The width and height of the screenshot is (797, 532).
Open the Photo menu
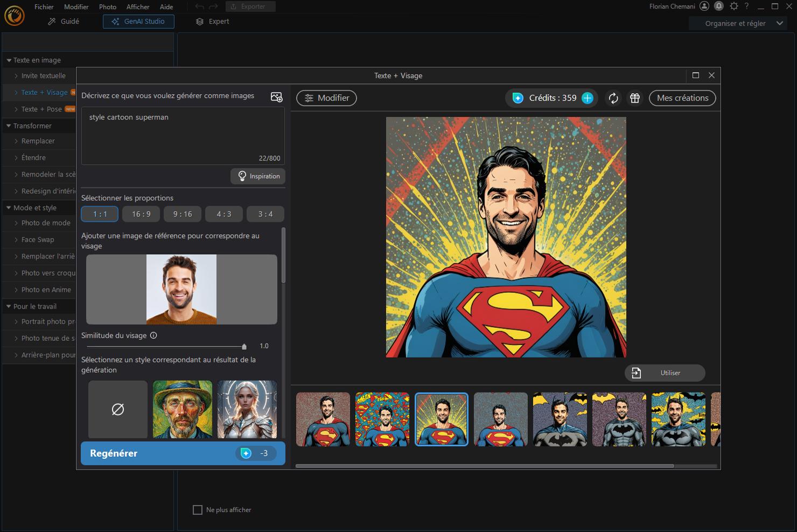pos(107,6)
